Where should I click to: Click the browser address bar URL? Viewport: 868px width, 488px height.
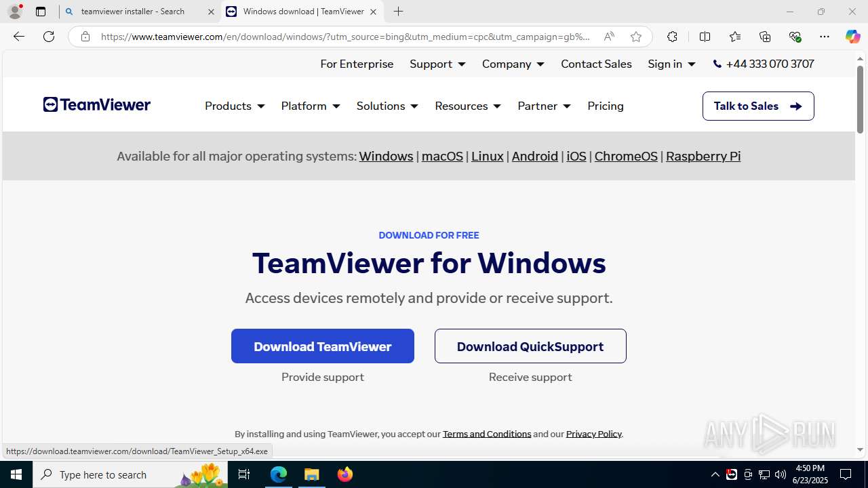tap(346, 37)
